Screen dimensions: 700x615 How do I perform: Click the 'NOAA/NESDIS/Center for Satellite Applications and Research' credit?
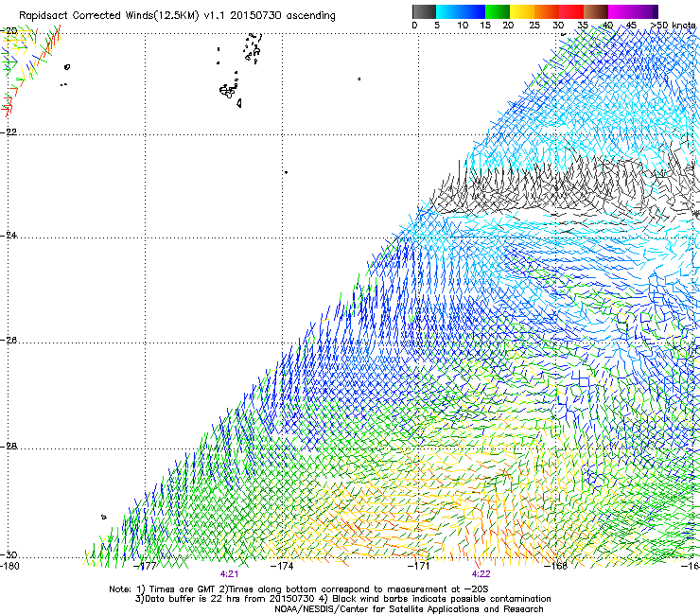(x=409, y=609)
